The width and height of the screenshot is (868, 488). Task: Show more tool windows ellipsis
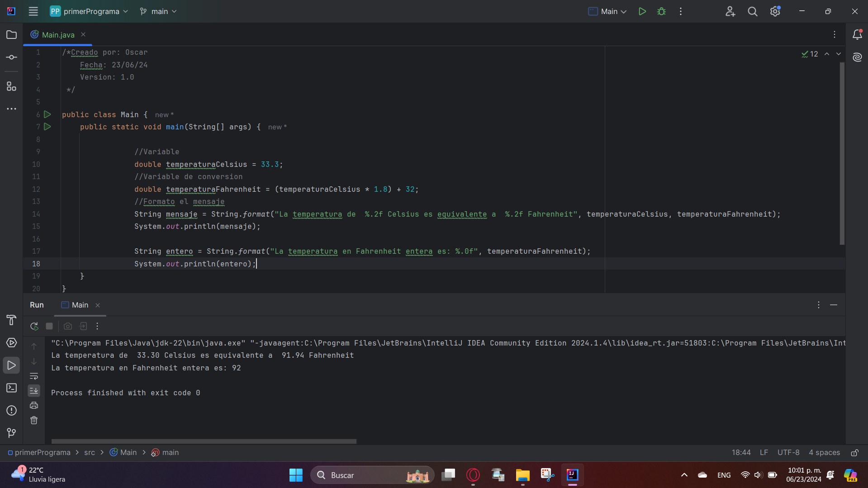pos(11,109)
